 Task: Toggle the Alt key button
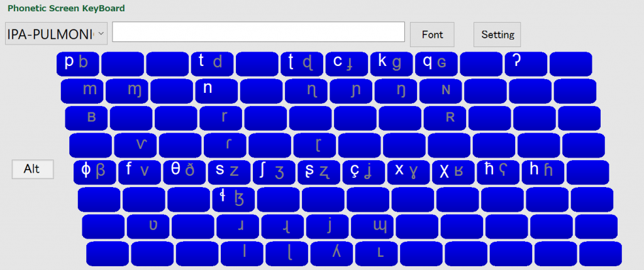[33, 169]
